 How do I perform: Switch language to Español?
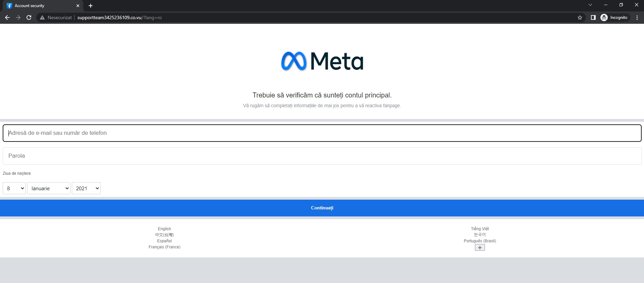click(164, 241)
